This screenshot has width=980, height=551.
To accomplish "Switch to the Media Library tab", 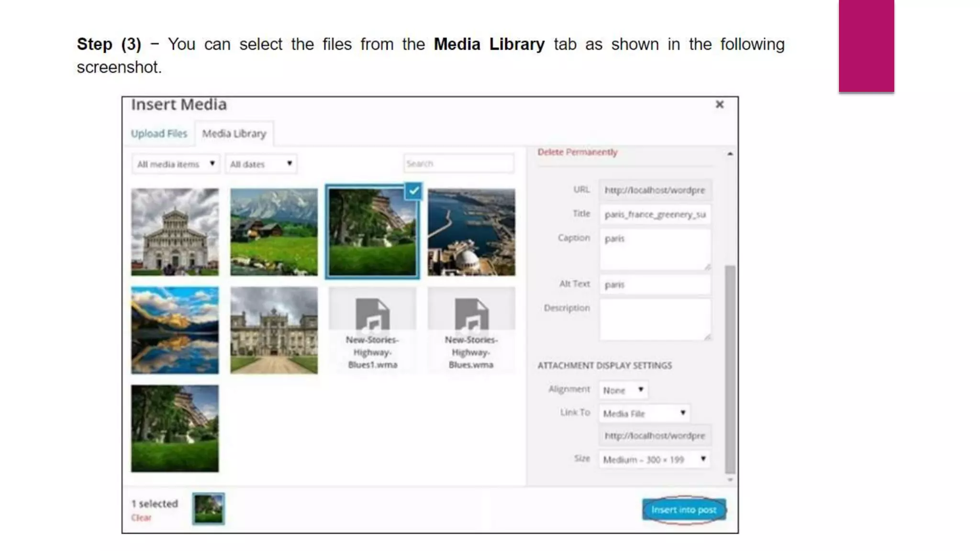I will point(234,133).
